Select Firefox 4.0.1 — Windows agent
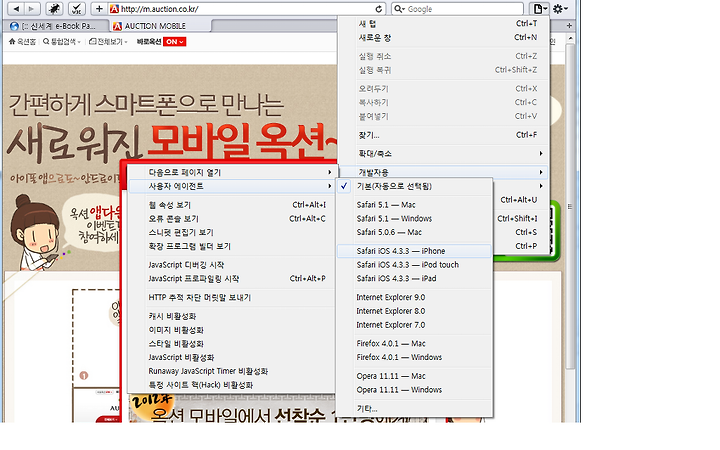This screenshot has height=450, width=720. coord(415,357)
